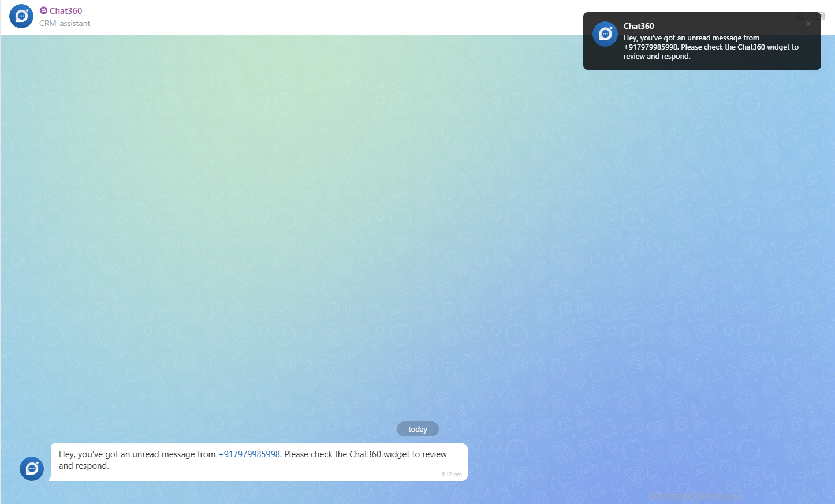Click the CRM-assistant subtitle under the chat name
Image resolution: width=835 pixels, height=504 pixels.
(x=65, y=24)
